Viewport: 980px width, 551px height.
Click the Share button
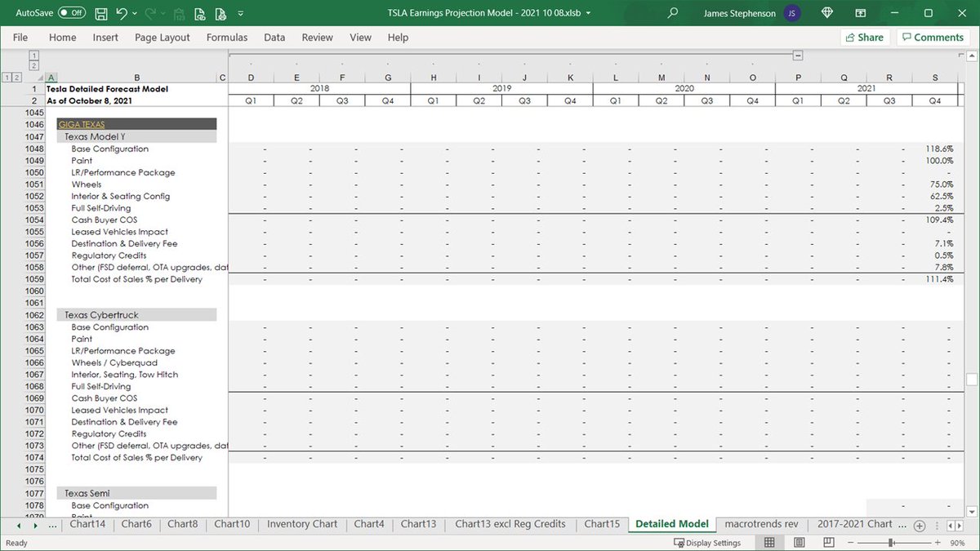tap(864, 38)
